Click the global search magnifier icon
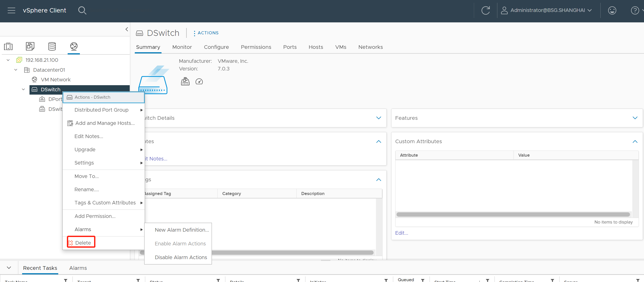The width and height of the screenshot is (644, 282). (82, 10)
